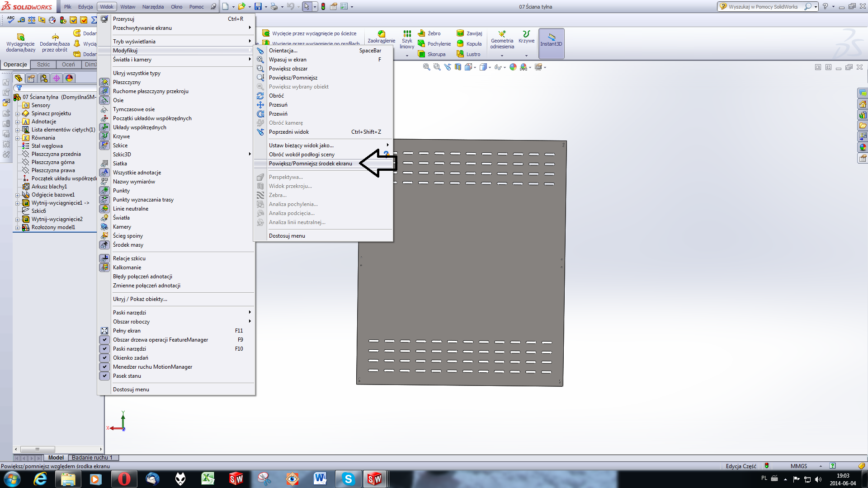Choose Powiększ/Pomniejsz środek ekranu
This screenshot has height=488, width=868.
(323, 164)
